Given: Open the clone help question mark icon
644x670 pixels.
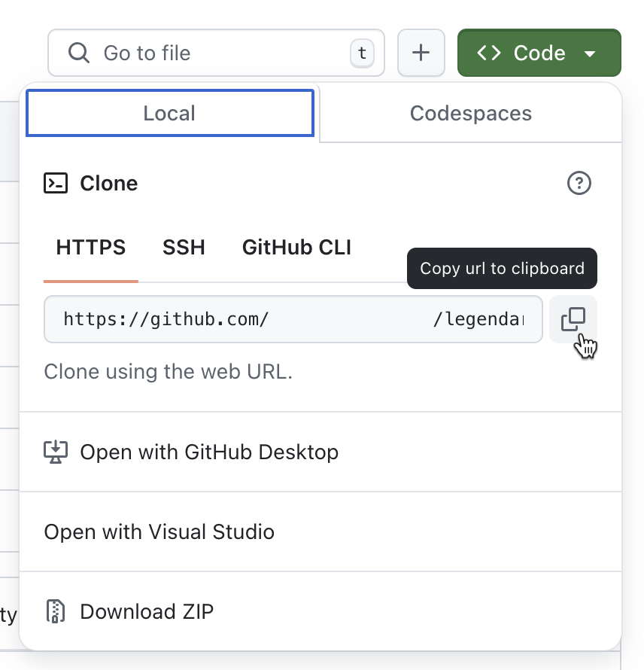Looking at the screenshot, I should click(579, 183).
